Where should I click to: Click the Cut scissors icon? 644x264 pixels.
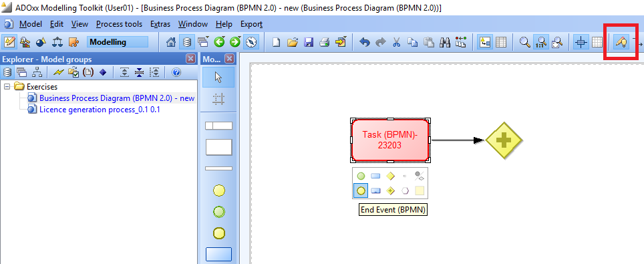(396, 42)
